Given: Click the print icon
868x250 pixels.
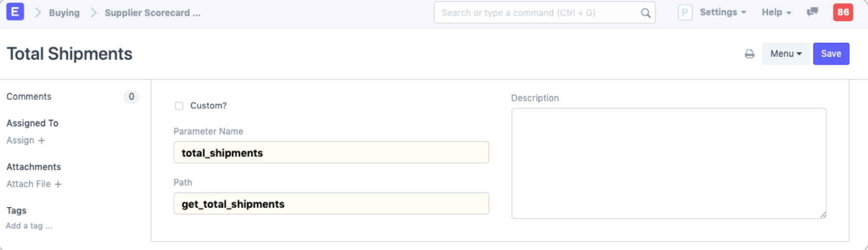Looking at the screenshot, I should [749, 54].
